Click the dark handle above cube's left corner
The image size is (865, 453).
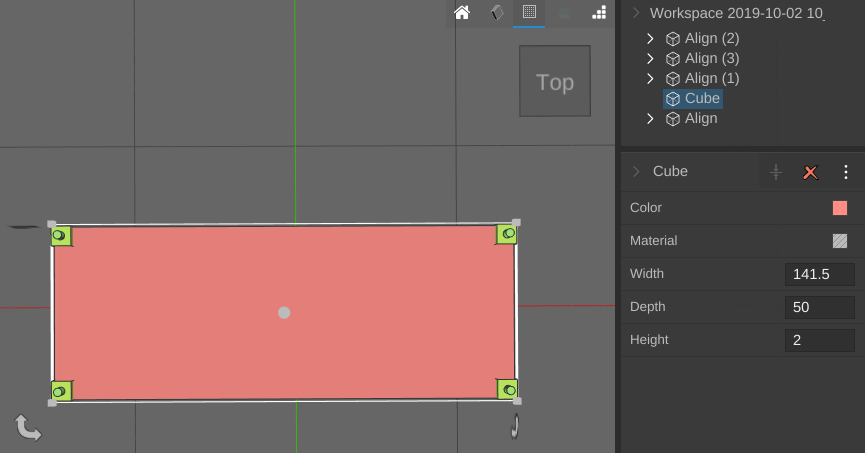coord(24,227)
